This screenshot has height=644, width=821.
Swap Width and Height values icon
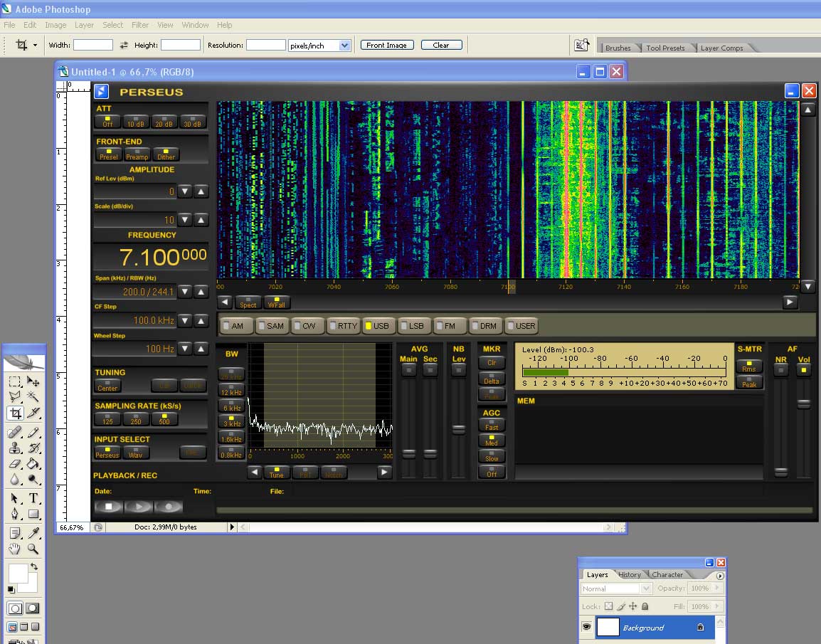click(x=124, y=45)
